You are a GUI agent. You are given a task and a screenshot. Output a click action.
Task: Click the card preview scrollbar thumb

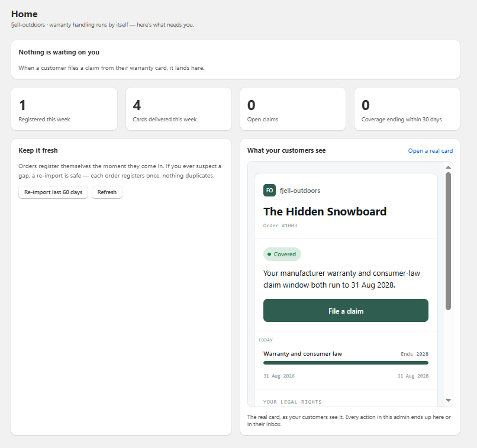tap(448, 241)
